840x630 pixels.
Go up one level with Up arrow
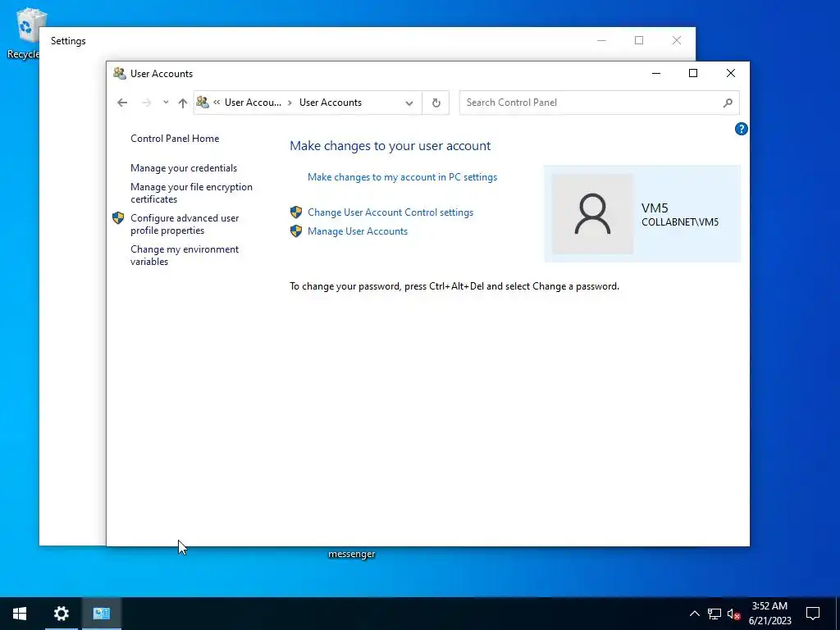click(x=183, y=103)
